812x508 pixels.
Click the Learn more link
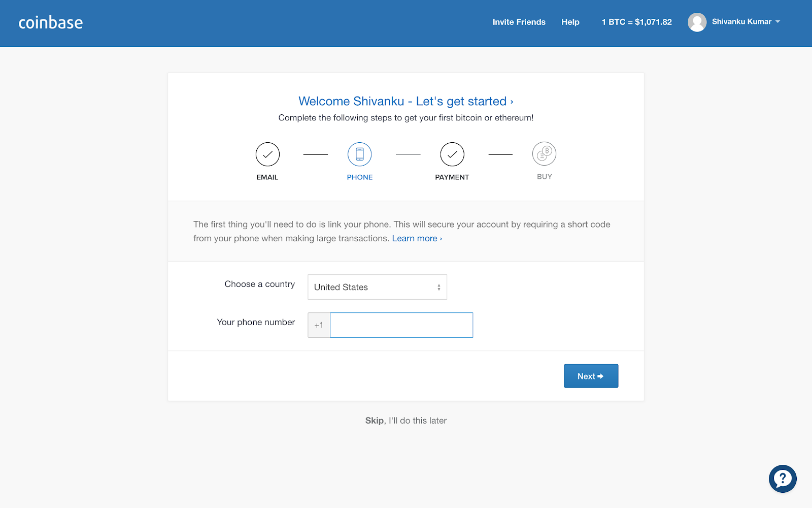(x=417, y=238)
